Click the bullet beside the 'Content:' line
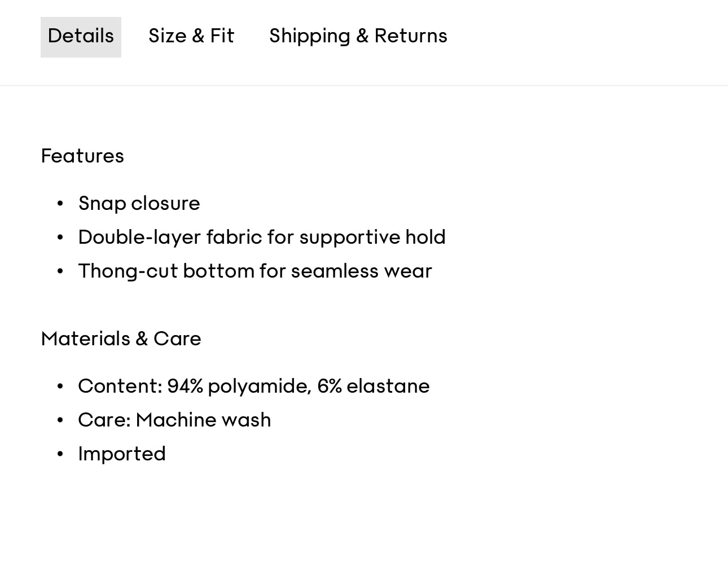The width and height of the screenshot is (728, 567). pos(60,386)
